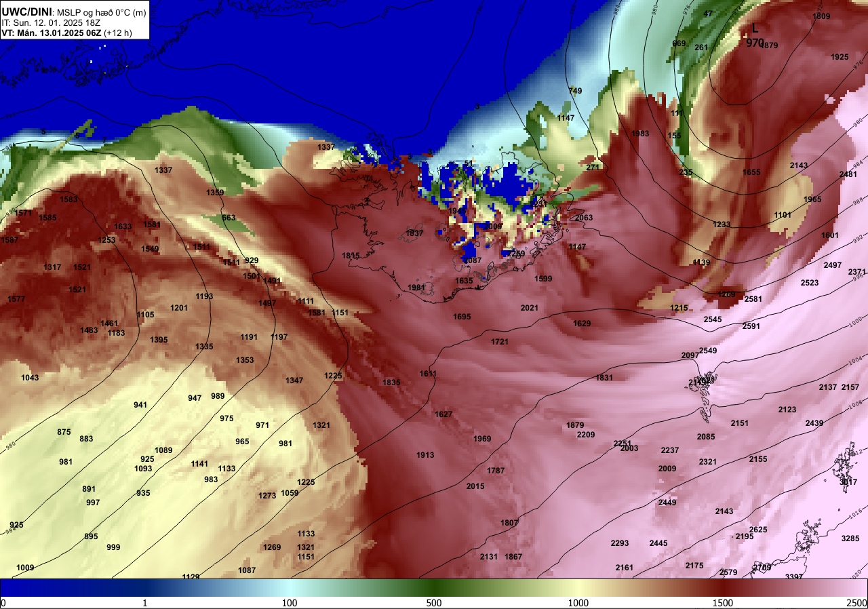Click the height value 1721

coord(500,342)
